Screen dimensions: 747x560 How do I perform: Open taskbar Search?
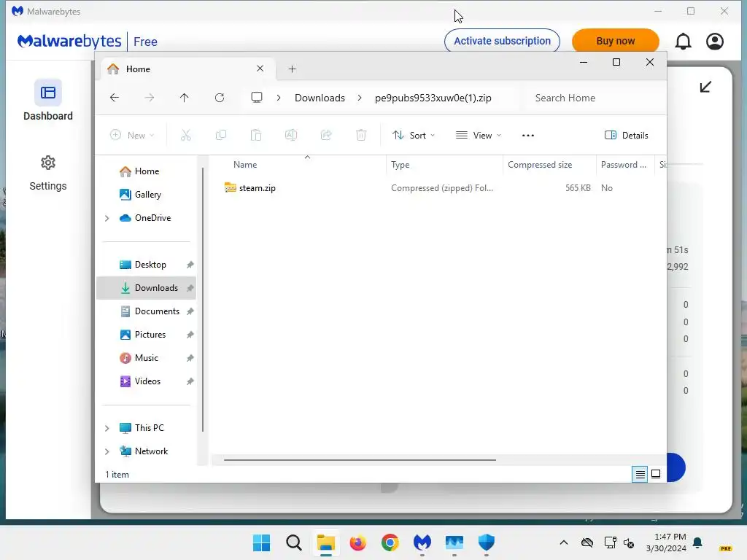coord(294,542)
